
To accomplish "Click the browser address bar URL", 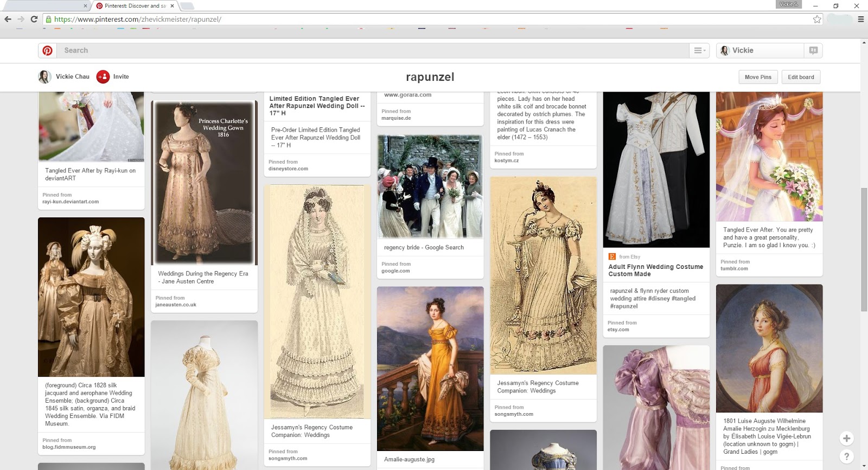I will (x=138, y=19).
